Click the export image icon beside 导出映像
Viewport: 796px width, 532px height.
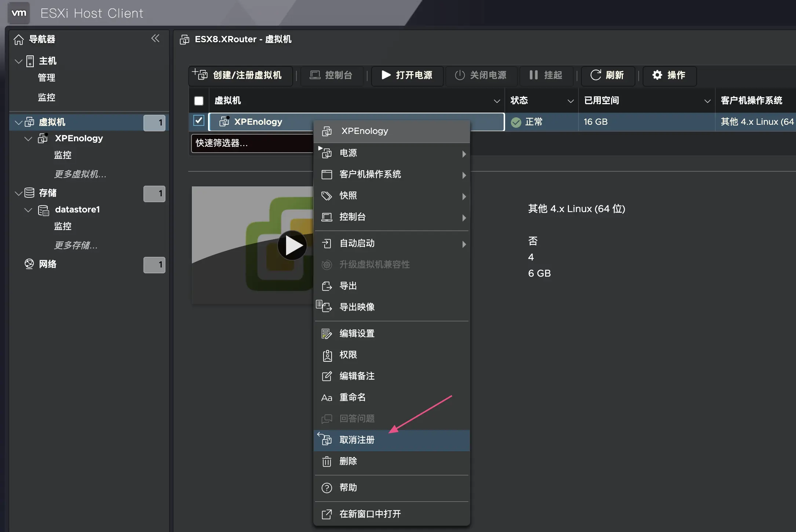pos(324,306)
